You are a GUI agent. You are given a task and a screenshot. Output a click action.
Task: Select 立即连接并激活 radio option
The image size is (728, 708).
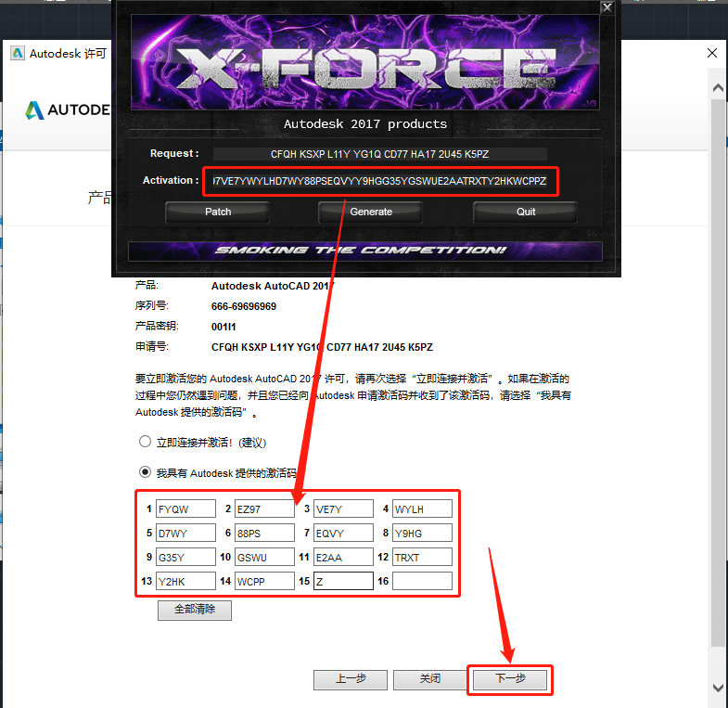pos(145,442)
